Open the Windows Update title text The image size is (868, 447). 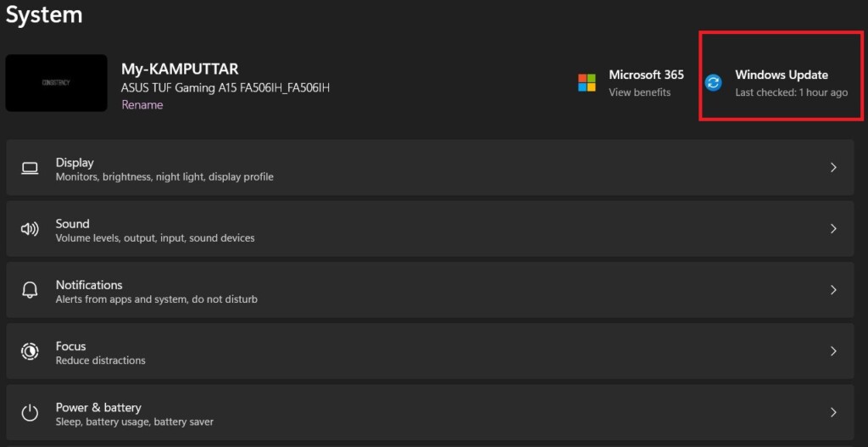pyautogui.click(x=781, y=75)
